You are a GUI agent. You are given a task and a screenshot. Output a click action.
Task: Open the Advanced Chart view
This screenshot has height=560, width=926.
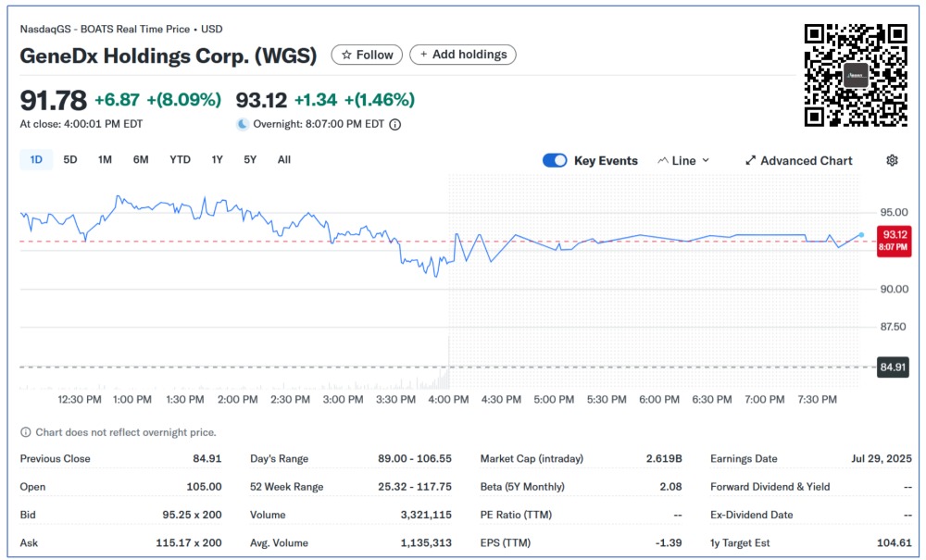pyautogui.click(x=799, y=160)
